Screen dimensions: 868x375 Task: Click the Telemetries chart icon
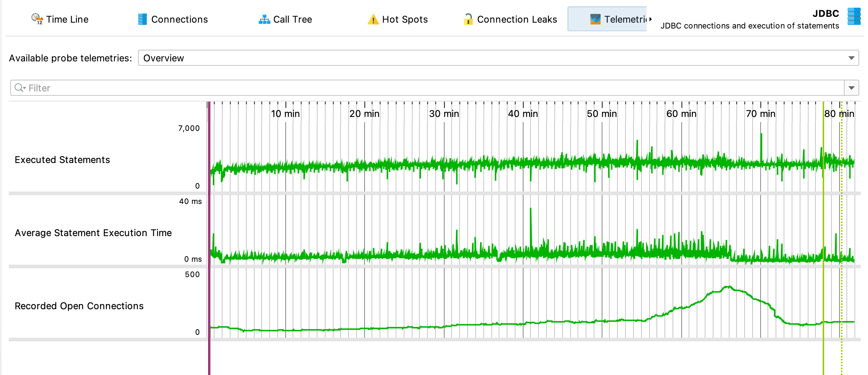pos(595,19)
